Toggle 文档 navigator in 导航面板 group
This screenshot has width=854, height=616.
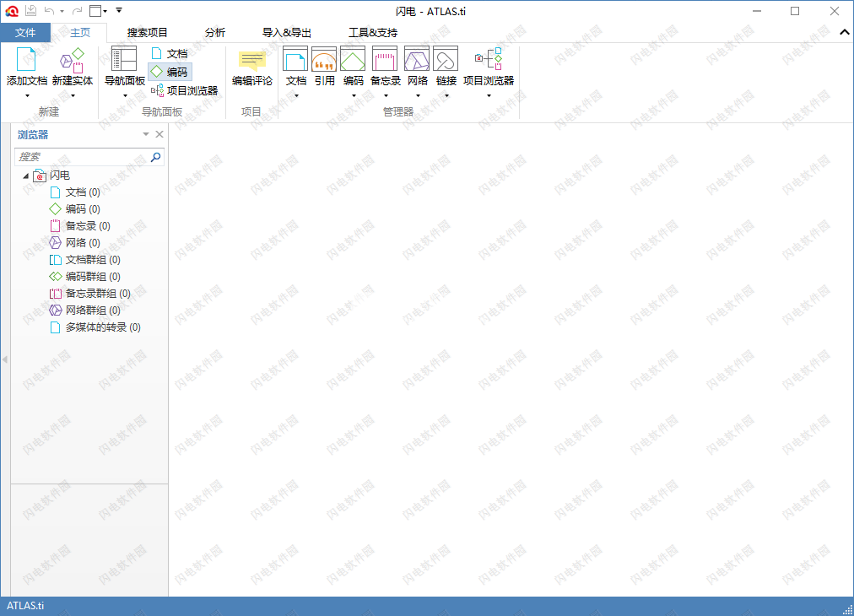170,53
